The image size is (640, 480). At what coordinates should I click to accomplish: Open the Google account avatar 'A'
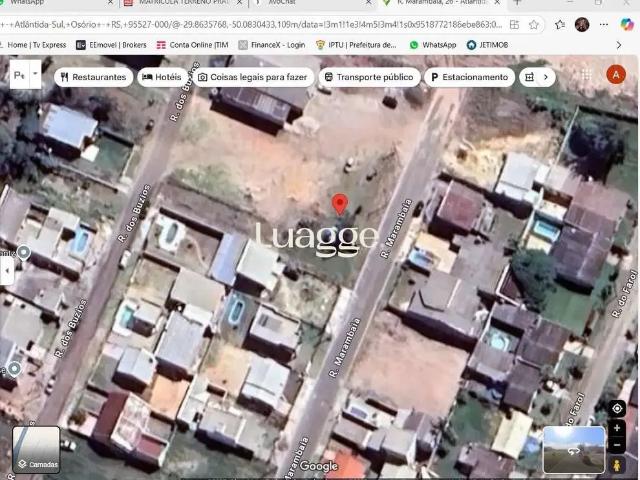(x=615, y=74)
